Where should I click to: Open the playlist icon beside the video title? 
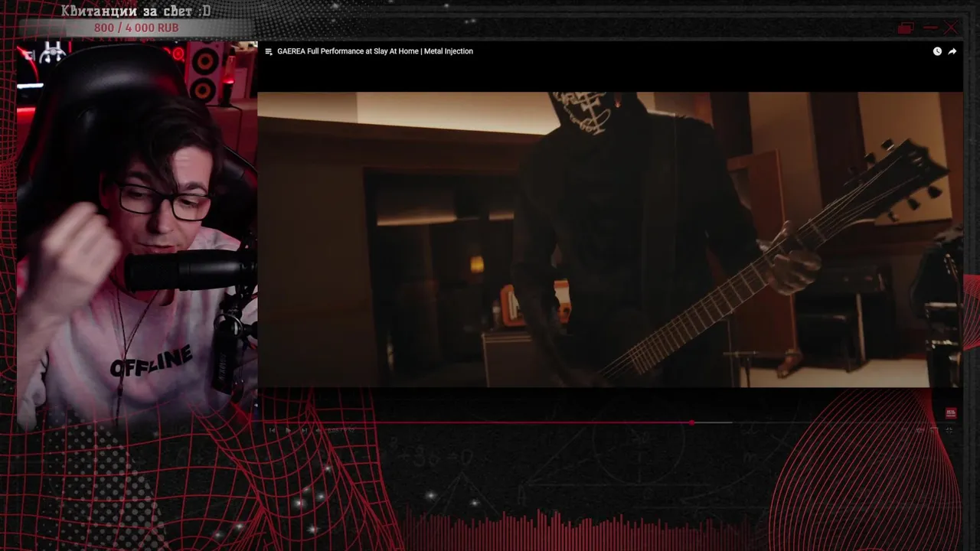[269, 51]
